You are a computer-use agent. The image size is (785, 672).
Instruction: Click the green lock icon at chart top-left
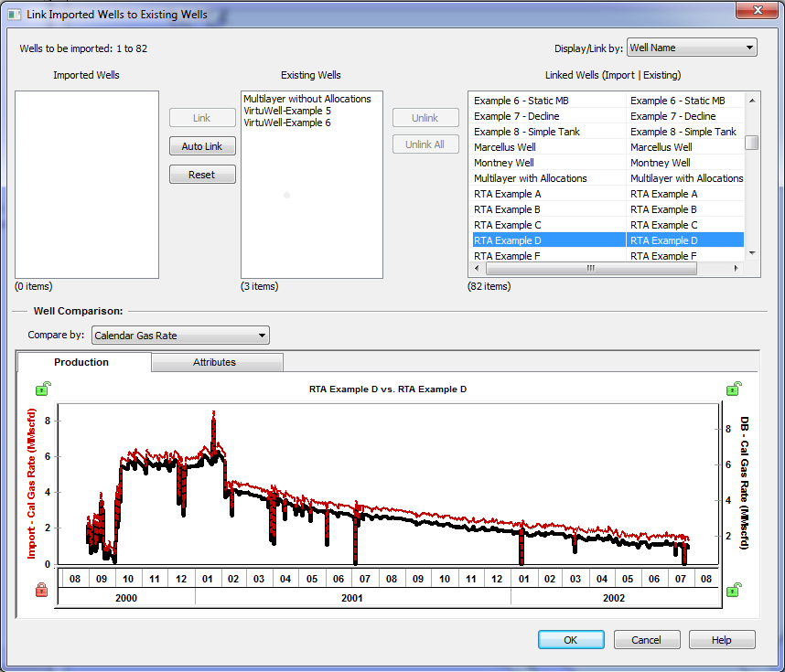click(x=42, y=389)
